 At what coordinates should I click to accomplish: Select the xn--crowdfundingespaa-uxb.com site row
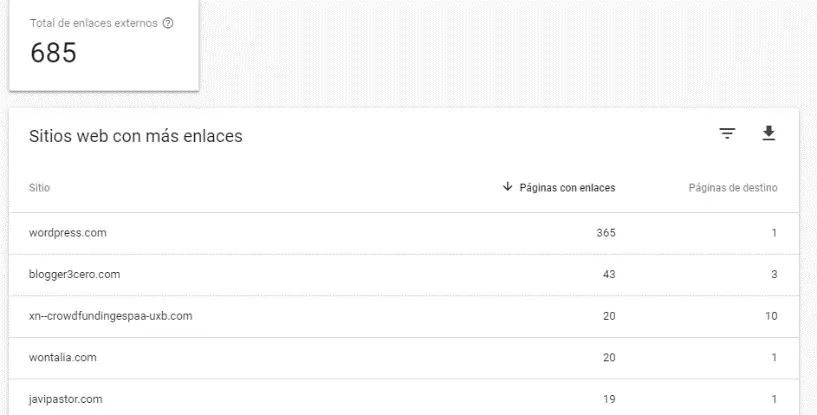[111, 316]
